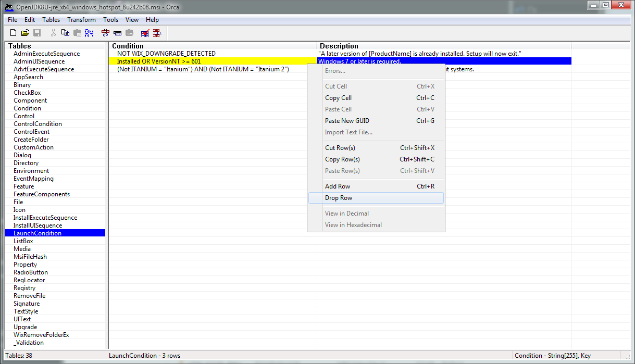
Task: Click the Dialog Preview toolbar icon
Action: coord(157,33)
